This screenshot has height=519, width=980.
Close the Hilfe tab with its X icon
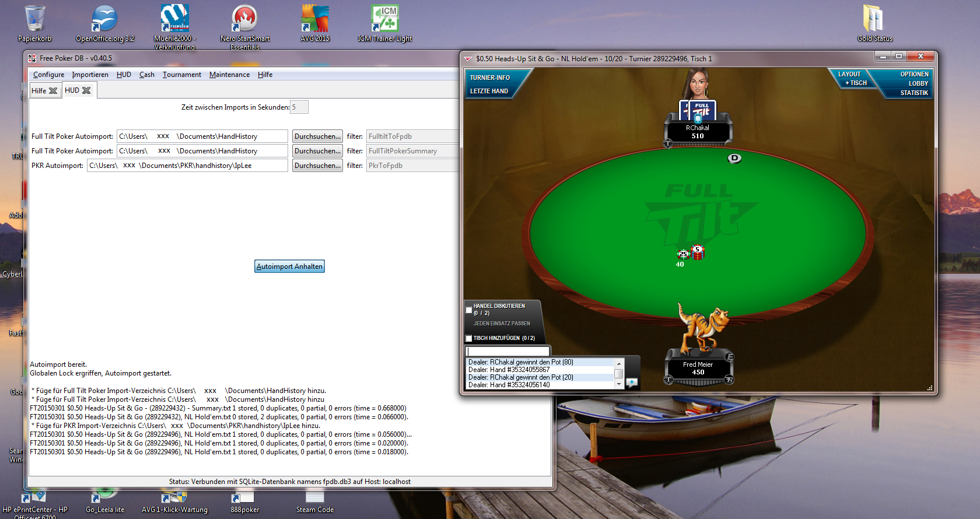[53, 91]
